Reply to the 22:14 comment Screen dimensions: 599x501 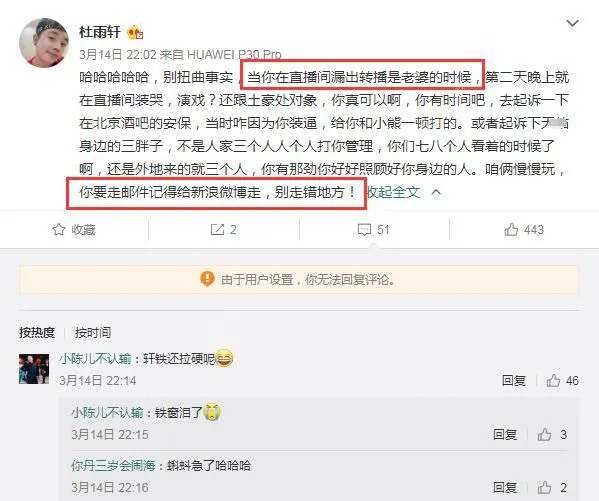pyautogui.click(x=513, y=381)
